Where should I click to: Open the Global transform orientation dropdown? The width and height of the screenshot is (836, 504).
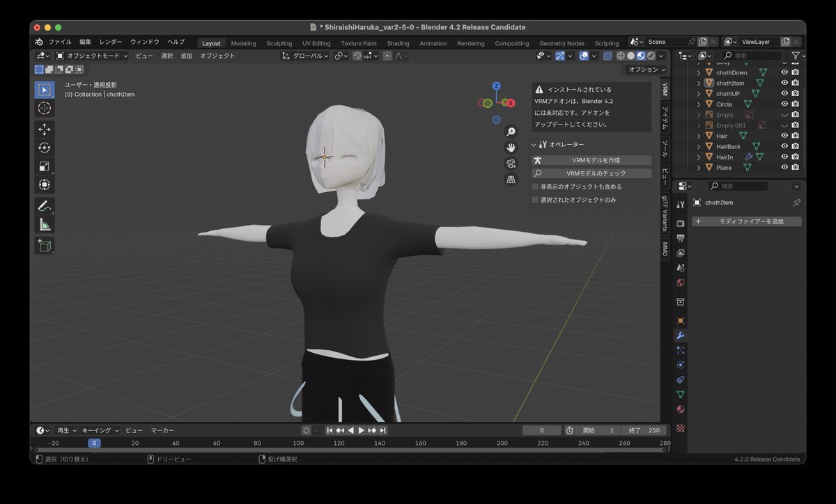pos(305,56)
